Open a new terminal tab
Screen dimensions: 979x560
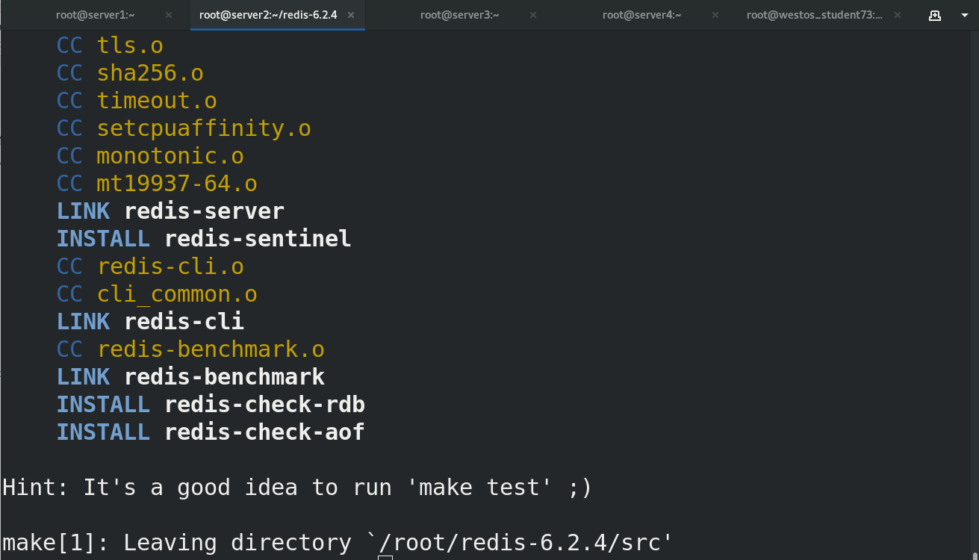point(935,15)
